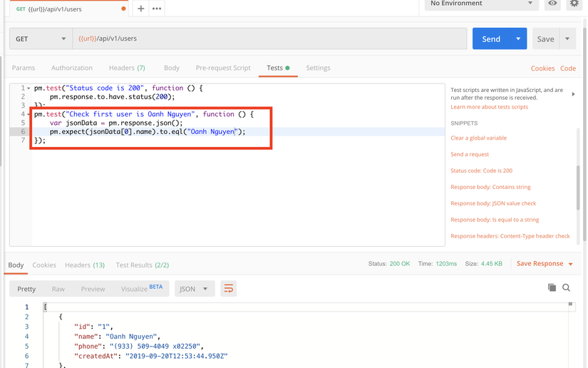The width and height of the screenshot is (588, 368).
Task: Insert Content-Type header check snippet
Action: tap(510, 236)
